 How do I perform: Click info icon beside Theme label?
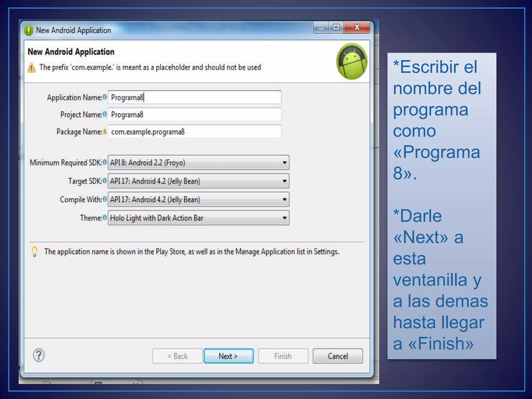[105, 218]
